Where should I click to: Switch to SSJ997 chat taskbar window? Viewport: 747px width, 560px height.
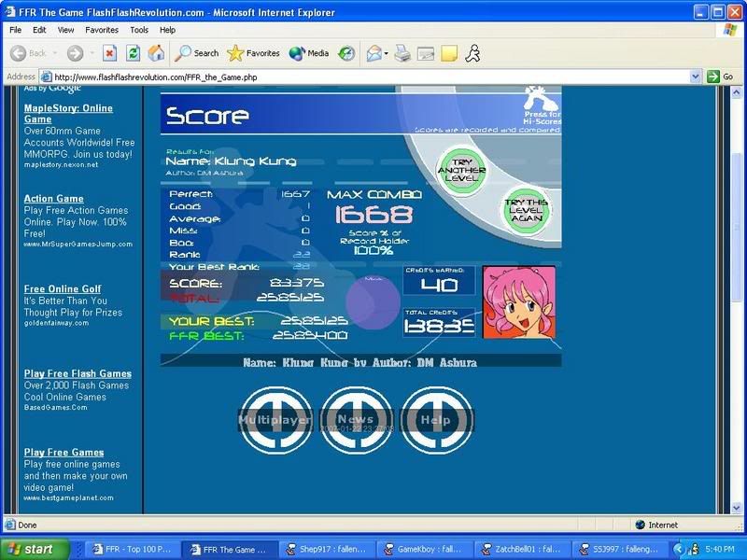pyautogui.click(x=620, y=550)
